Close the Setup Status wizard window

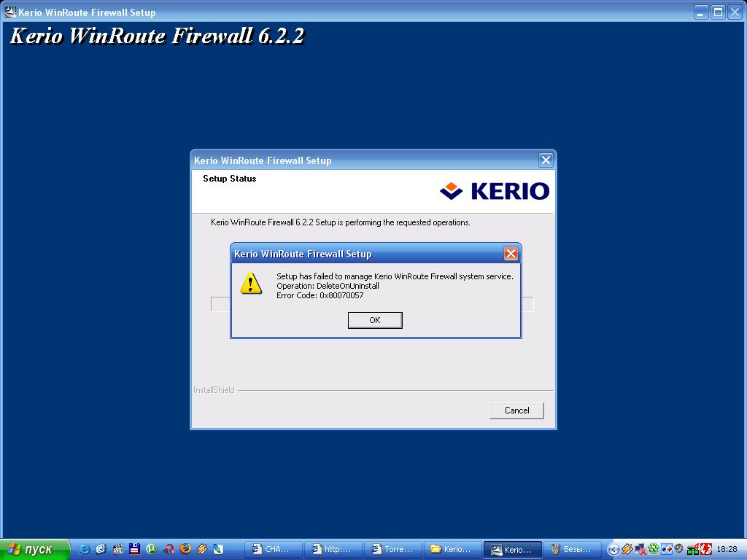coord(546,160)
